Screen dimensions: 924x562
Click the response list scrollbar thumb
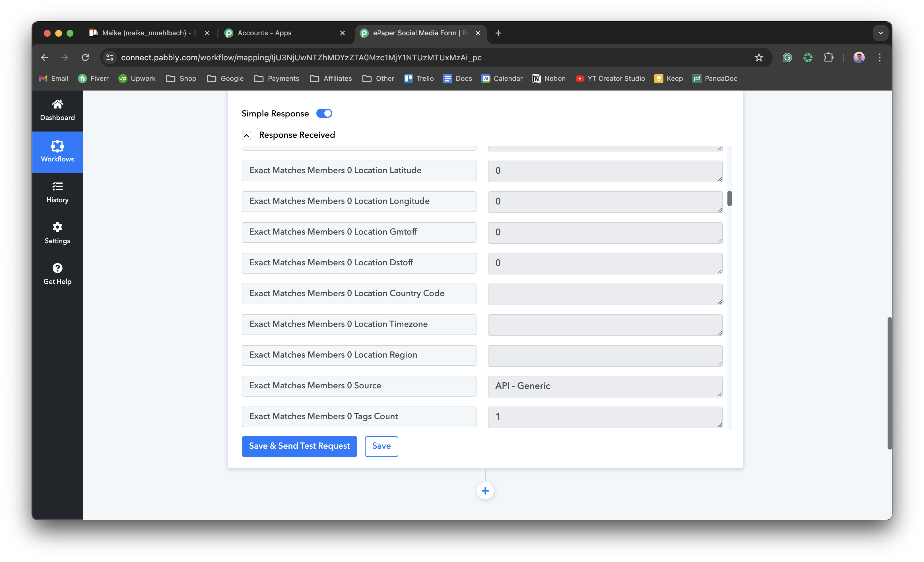[729, 198]
